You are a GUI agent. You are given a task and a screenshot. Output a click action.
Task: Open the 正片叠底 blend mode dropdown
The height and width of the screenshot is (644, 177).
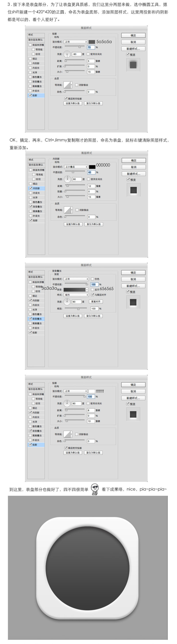pos(76,167)
